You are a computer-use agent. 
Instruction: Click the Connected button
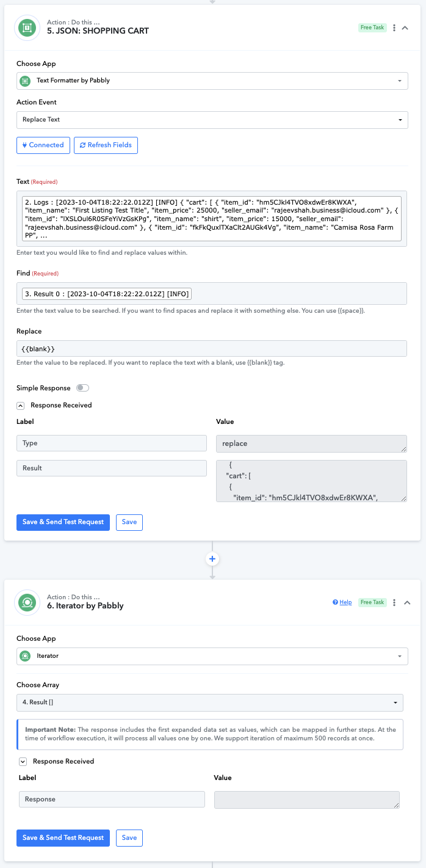[43, 145]
